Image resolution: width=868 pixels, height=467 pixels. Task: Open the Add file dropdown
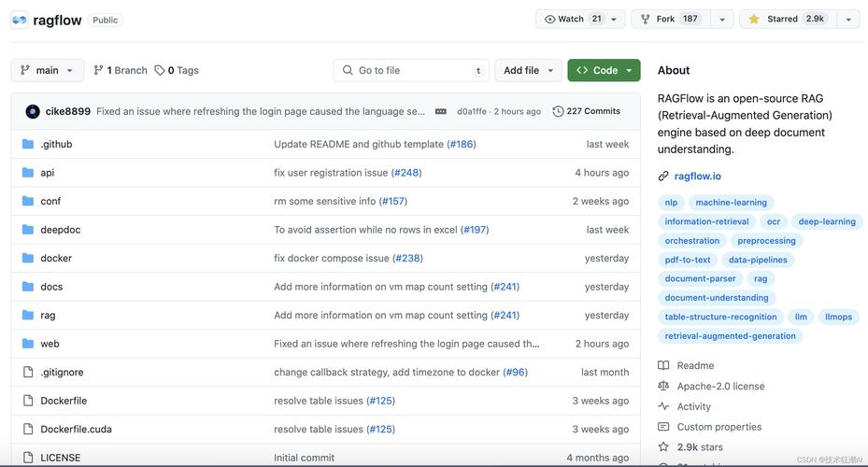528,70
